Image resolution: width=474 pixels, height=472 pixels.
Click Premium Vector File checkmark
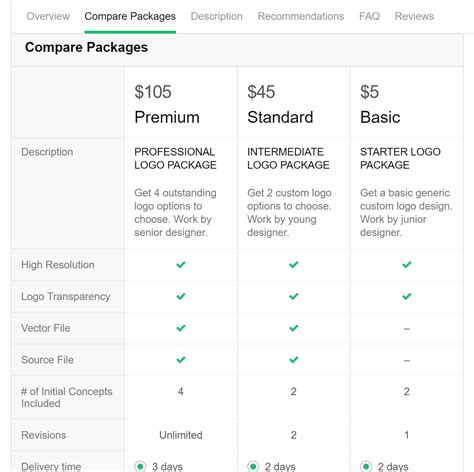point(181,328)
